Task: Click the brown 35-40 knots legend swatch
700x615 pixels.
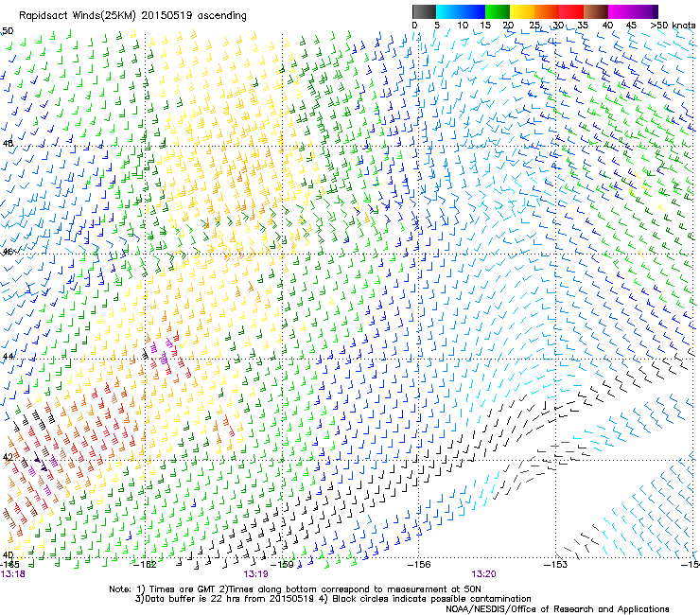Action: coord(596,11)
